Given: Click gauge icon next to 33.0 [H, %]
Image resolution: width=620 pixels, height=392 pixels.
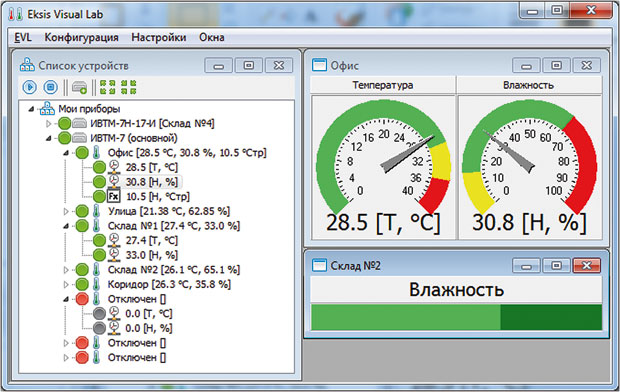Looking at the screenshot, I should tap(114, 255).
